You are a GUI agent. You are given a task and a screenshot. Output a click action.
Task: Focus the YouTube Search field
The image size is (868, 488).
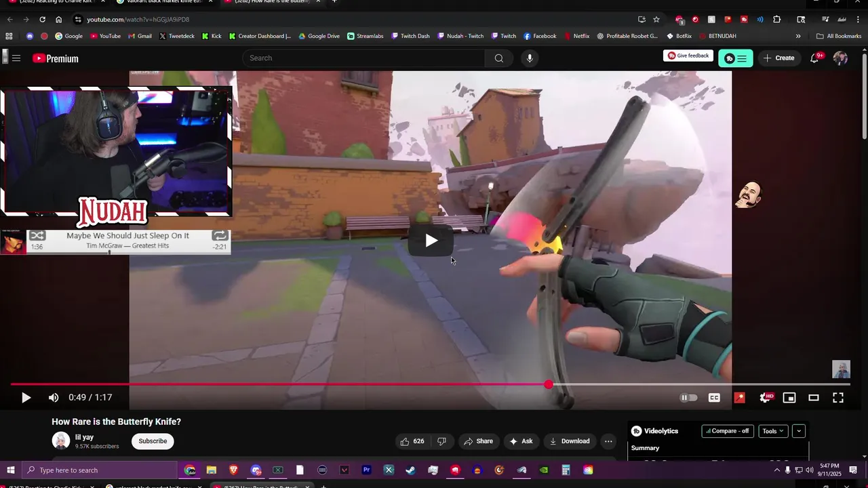[x=363, y=58]
